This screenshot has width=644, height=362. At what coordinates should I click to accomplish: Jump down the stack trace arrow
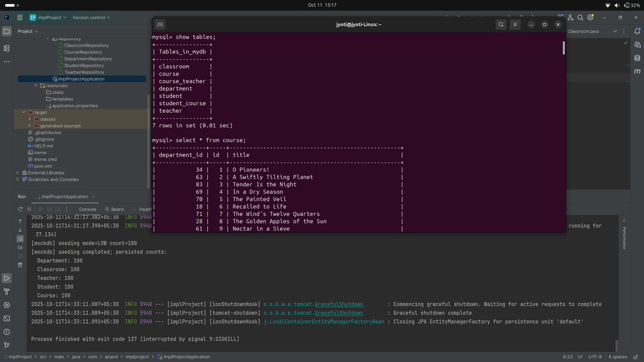pyautogui.click(x=20, y=230)
